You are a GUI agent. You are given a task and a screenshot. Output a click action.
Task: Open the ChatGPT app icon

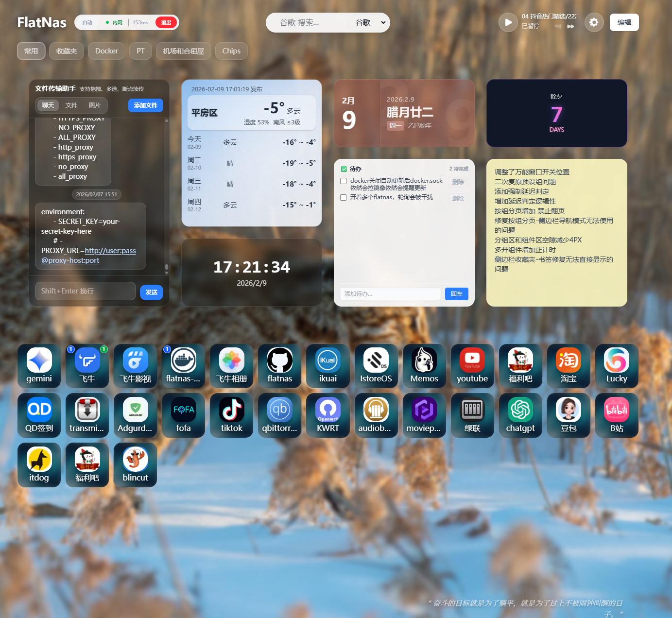pos(520,415)
